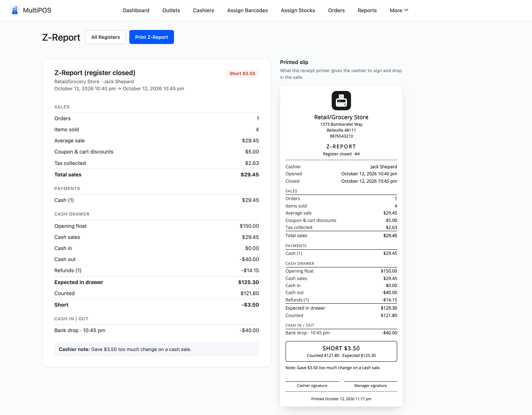Expand the More menu chevron

coord(406,10)
